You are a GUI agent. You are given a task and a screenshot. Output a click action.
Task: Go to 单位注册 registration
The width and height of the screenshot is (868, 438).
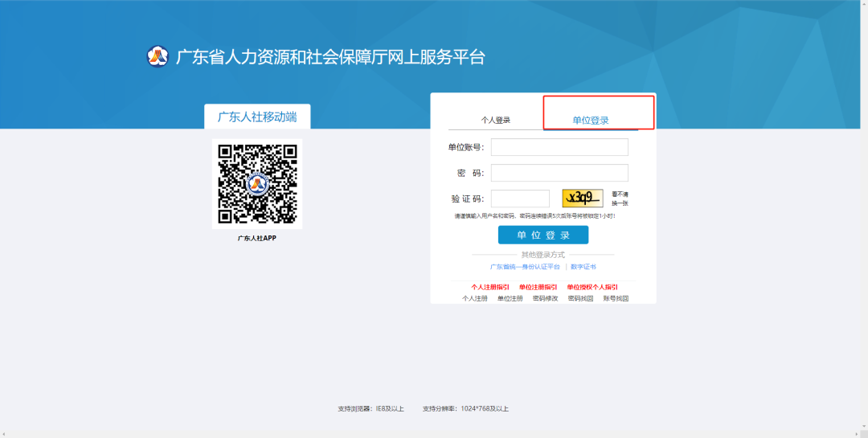pyautogui.click(x=510, y=298)
